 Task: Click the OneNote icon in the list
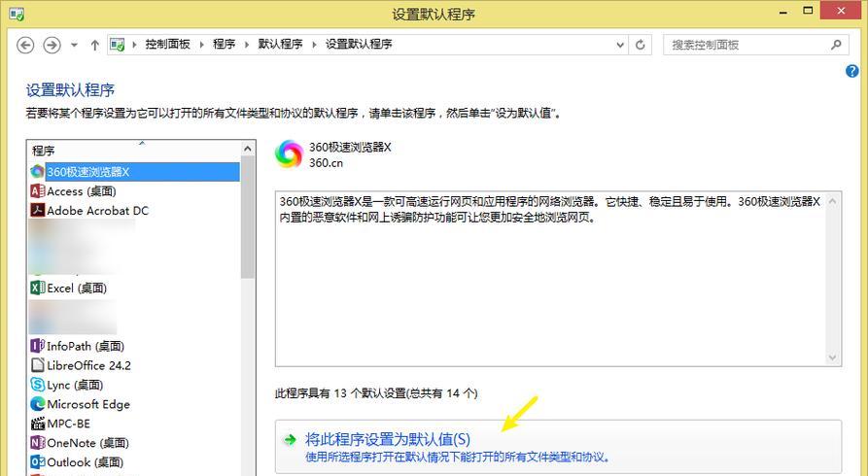(x=37, y=443)
